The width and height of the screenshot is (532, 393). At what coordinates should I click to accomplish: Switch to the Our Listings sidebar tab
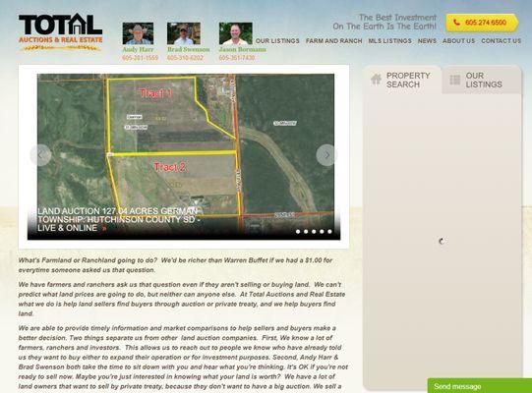pos(481,80)
